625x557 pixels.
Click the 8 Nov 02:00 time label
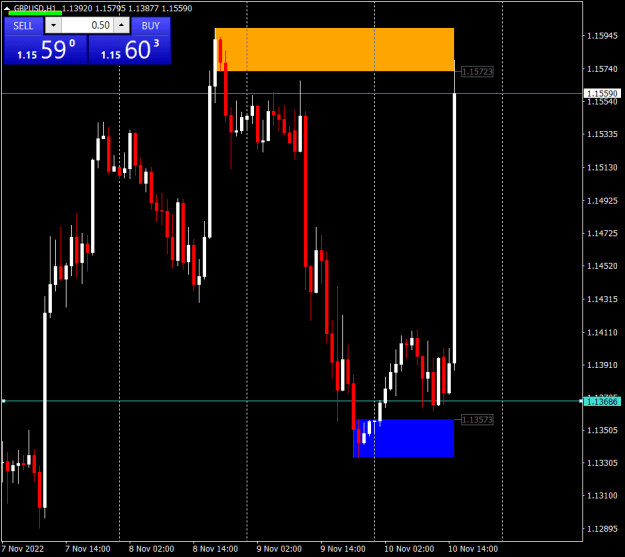(x=151, y=549)
